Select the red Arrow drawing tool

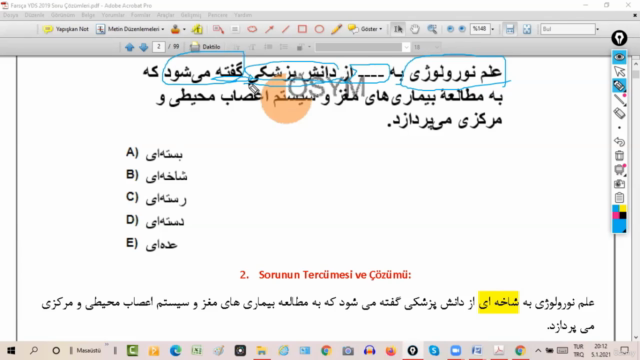[269, 29]
